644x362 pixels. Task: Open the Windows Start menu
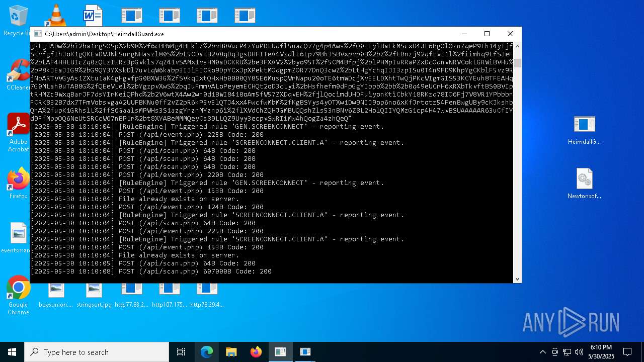pyautogui.click(x=12, y=352)
